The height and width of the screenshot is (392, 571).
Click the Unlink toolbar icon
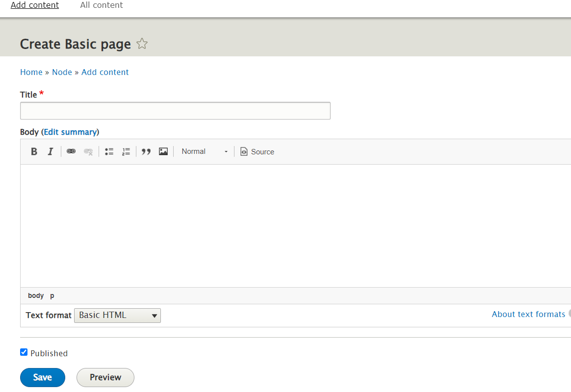coord(88,151)
